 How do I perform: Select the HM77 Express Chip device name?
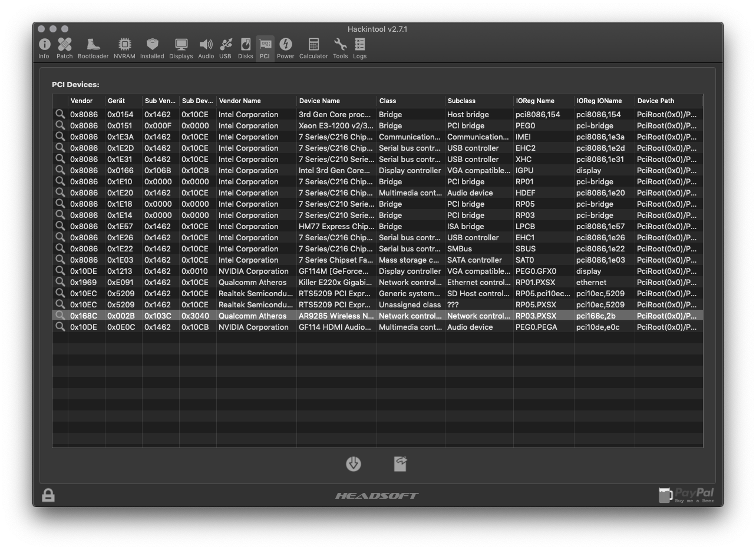(336, 226)
